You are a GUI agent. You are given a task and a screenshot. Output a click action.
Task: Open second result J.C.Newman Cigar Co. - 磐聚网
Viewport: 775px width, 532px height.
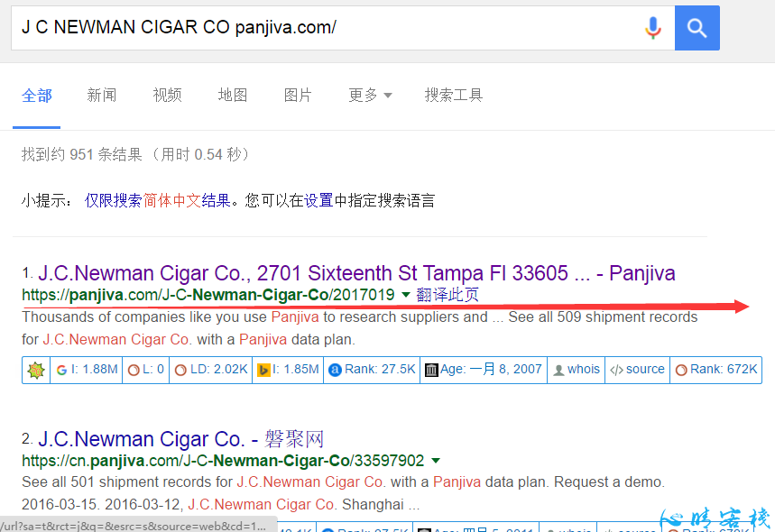pyautogui.click(x=181, y=438)
